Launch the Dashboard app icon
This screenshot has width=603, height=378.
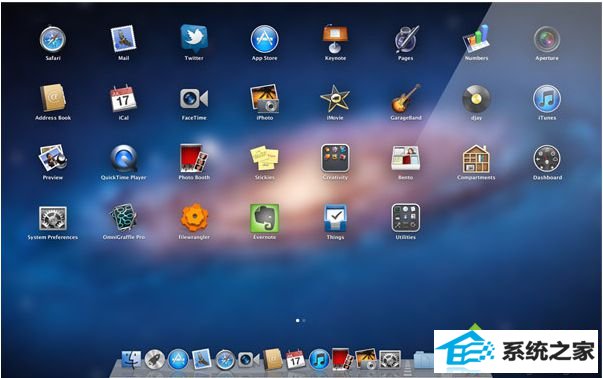click(x=547, y=158)
